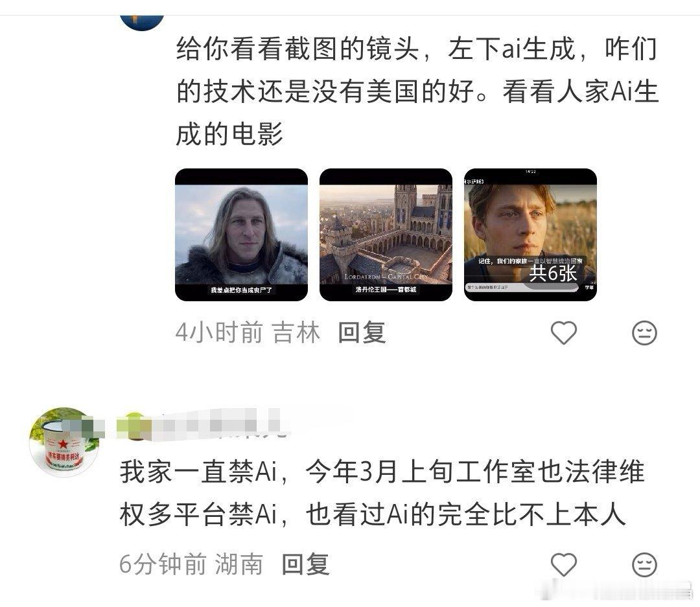
Task: Open the long-haired man in fur thumbnail
Action: (242, 235)
